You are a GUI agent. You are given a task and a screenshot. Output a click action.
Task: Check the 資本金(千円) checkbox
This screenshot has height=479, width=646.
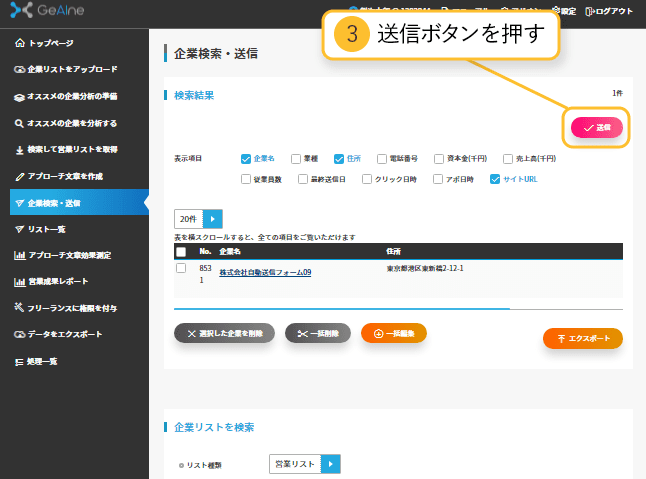pyautogui.click(x=439, y=159)
